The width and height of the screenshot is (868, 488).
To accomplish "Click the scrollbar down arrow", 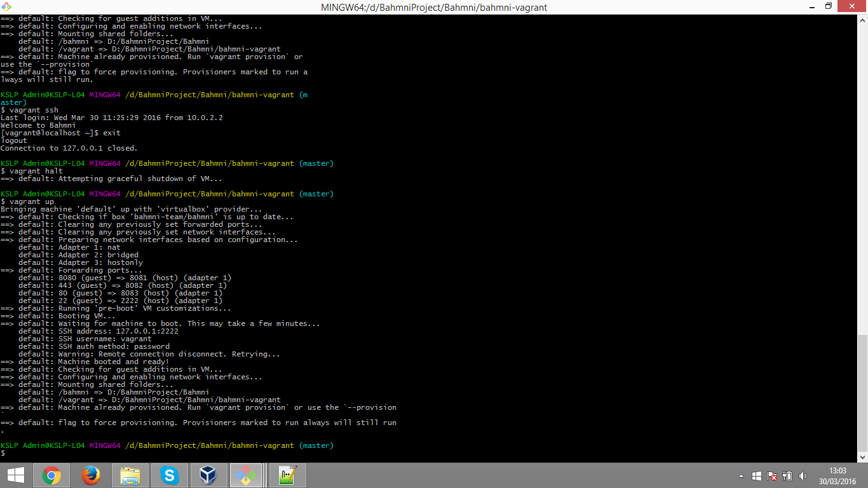I will [x=863, y=457].
